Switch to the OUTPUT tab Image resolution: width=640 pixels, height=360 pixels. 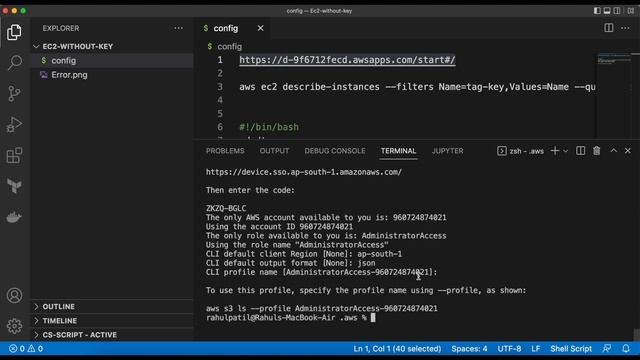click(x=274, y=151)
